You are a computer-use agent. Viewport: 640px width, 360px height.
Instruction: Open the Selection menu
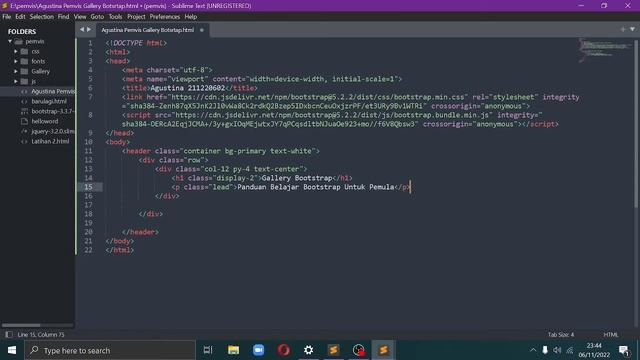pos(42,17)
